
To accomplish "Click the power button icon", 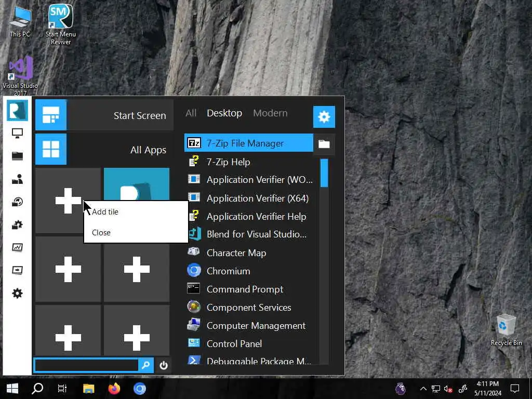I will coord(164,365).
